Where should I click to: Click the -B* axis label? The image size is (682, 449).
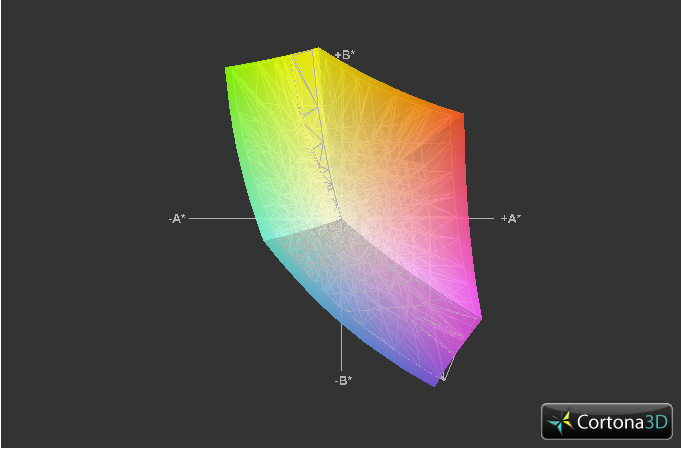(343, 381)
